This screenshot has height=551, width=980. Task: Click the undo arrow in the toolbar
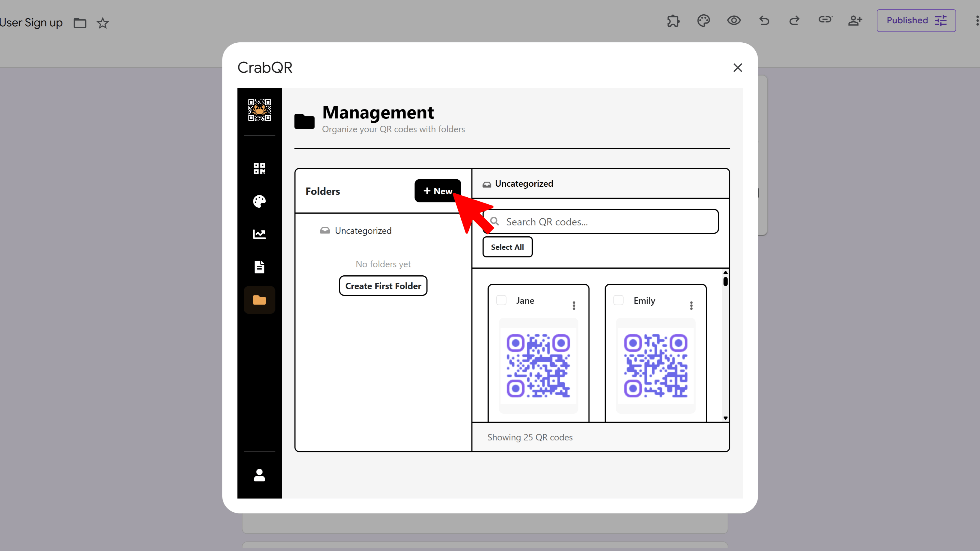click(764, 21)
